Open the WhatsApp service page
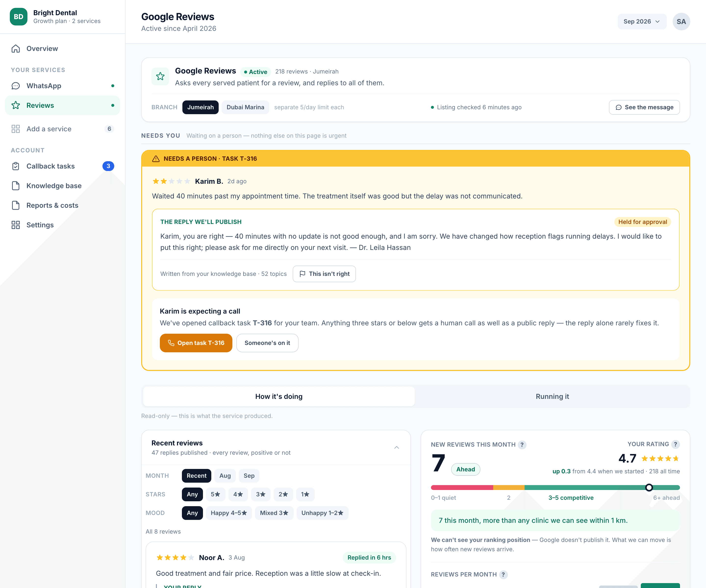The image size is (706, 588). pyautogui.click(x=63, y=86)
